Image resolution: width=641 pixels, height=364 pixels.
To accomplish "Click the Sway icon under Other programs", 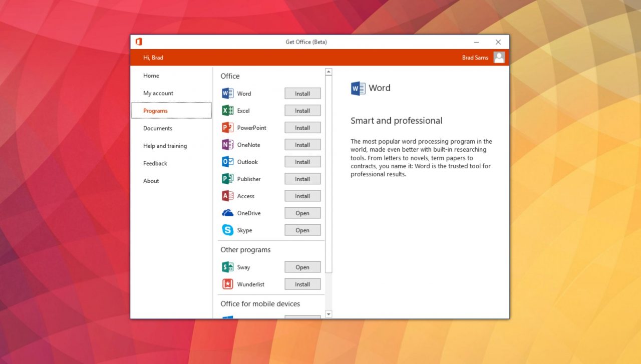I will [x=228, y=267].
